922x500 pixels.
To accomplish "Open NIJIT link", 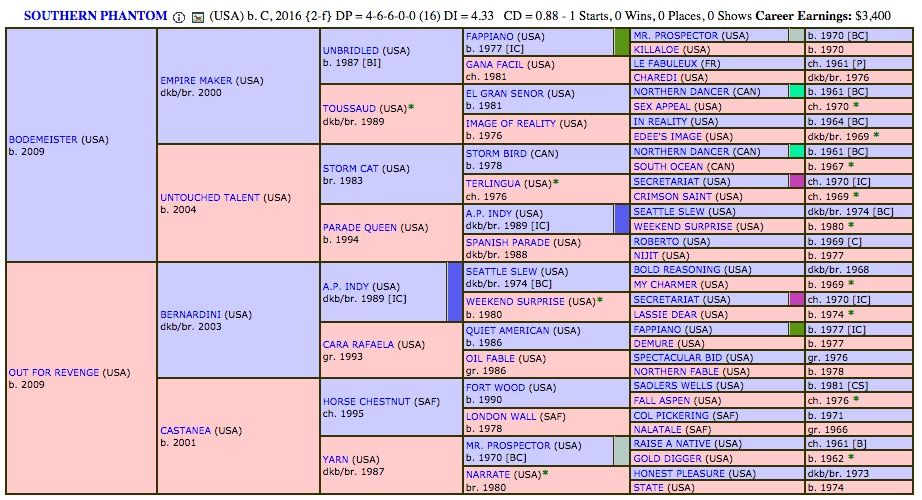I will [645, 256].
